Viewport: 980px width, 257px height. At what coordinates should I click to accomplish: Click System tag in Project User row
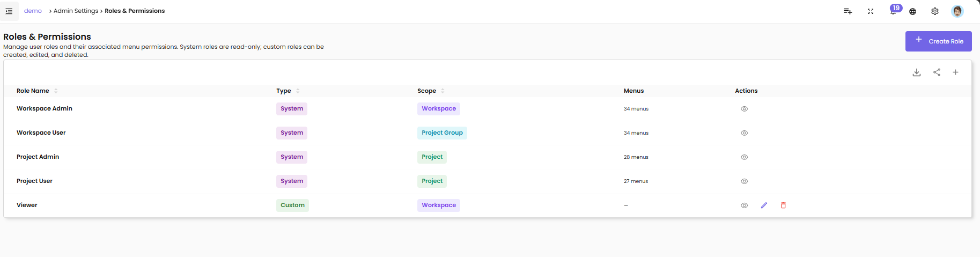(292, 181)
